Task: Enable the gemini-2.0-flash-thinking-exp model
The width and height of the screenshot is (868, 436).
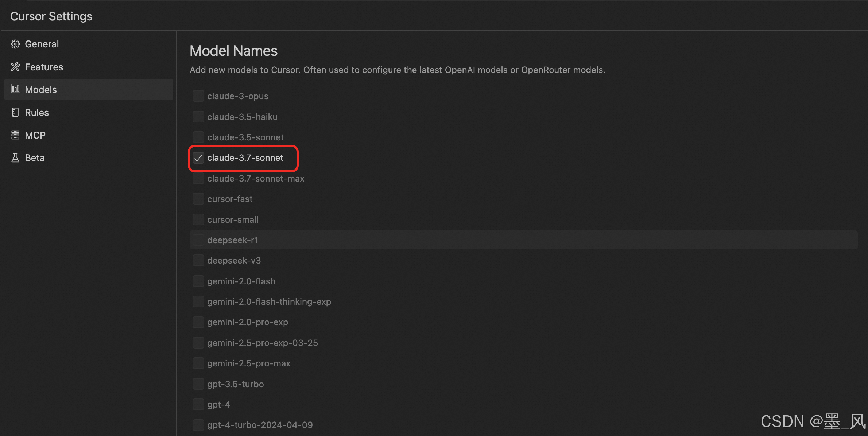Action: (x=198, y=302)
